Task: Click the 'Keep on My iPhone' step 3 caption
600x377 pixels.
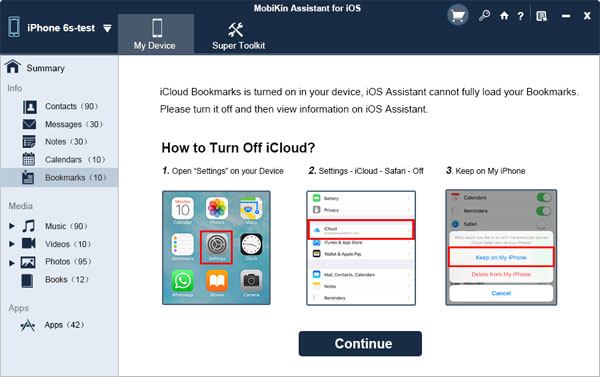Action: tap(490, 171)
